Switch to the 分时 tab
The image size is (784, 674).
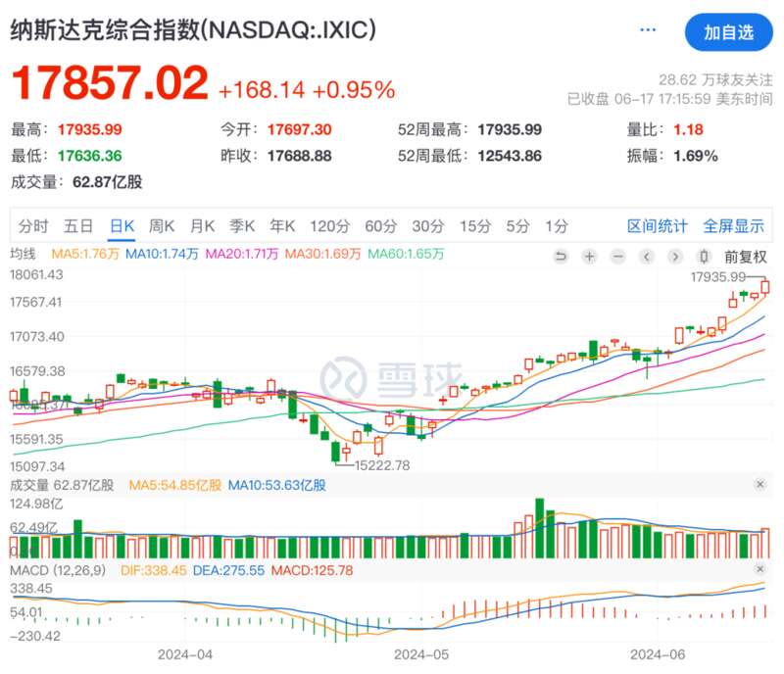pos(33,226)
